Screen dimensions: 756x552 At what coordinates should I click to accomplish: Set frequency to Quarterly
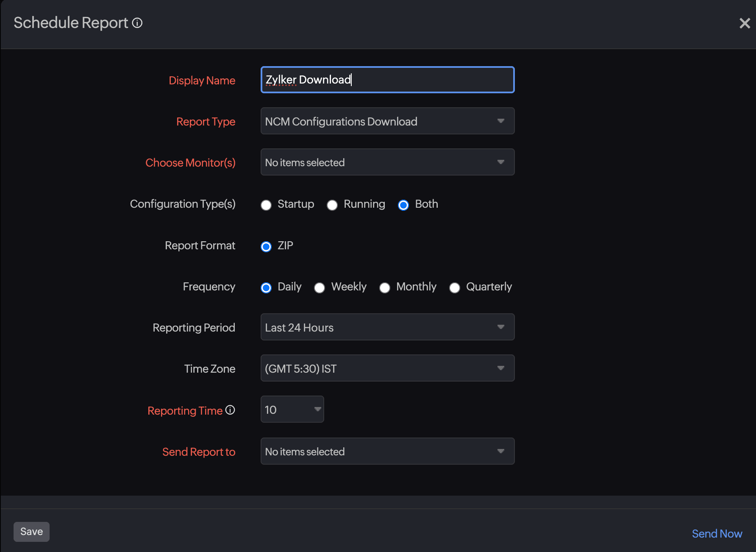(x=455, y=288)
